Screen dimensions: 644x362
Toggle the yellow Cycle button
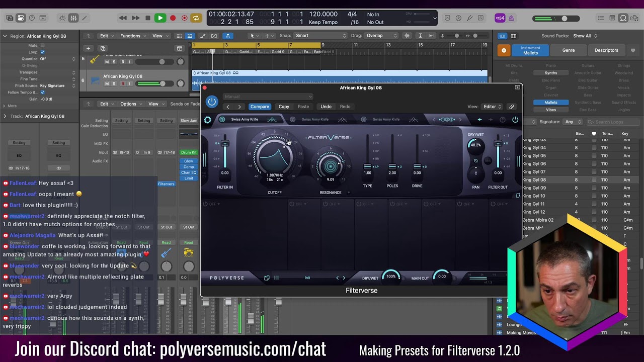coord(196,18)
